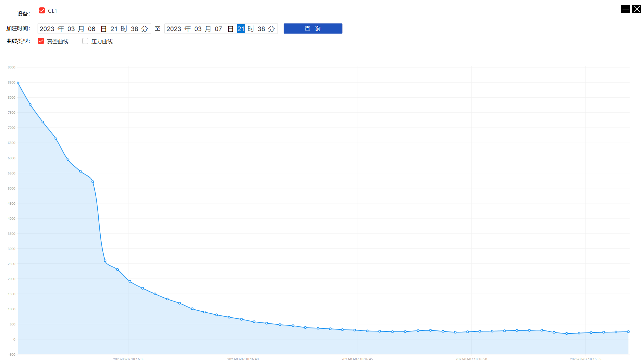Click last data point at chart right edge

[x=628, y=331]
